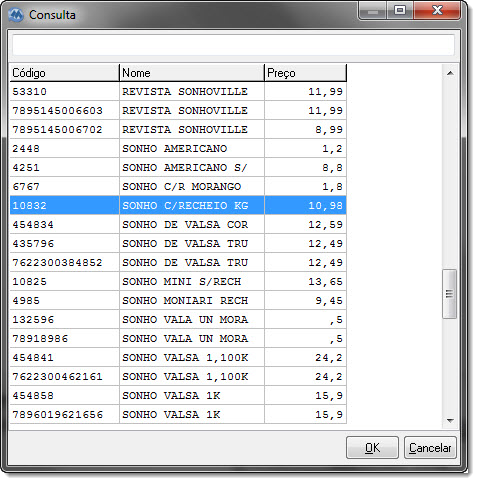Screen dimensions: 478x483
Task: Click the price 13,65 cell
Action: [305, 281]
